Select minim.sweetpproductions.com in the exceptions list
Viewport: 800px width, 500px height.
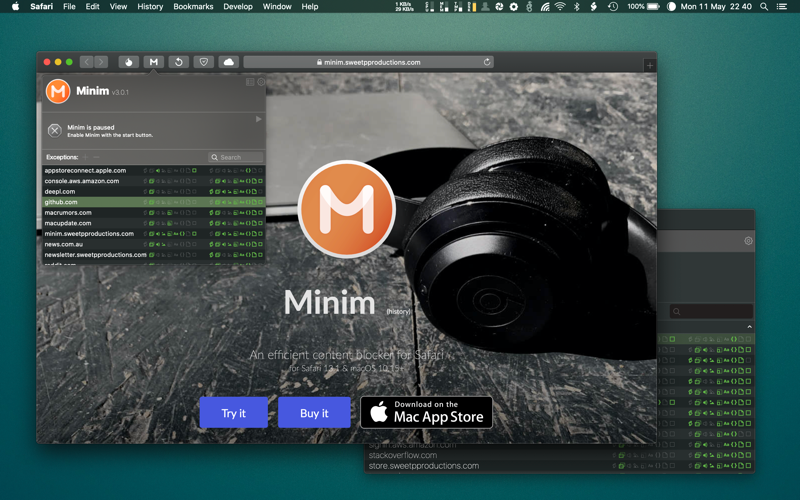tap(154, 234)
